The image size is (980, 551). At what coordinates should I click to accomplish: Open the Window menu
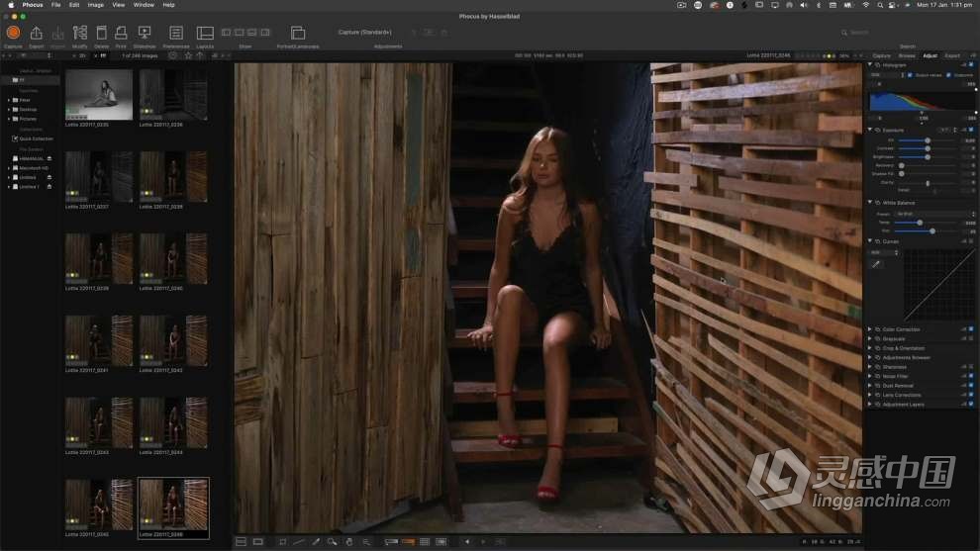144,5
